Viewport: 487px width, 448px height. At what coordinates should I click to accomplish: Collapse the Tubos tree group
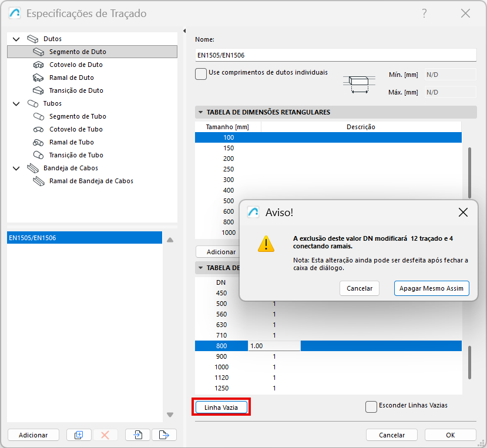coord(16,104)
